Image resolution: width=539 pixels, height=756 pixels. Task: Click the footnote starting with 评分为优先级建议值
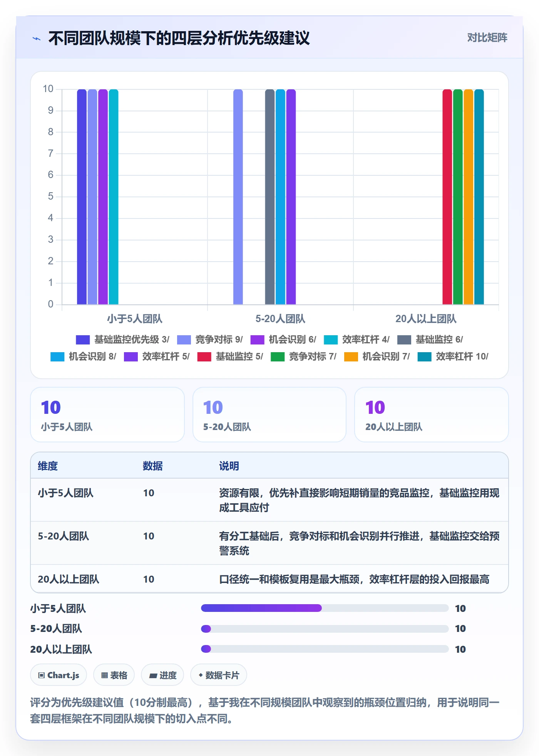[x=265, y=711]
